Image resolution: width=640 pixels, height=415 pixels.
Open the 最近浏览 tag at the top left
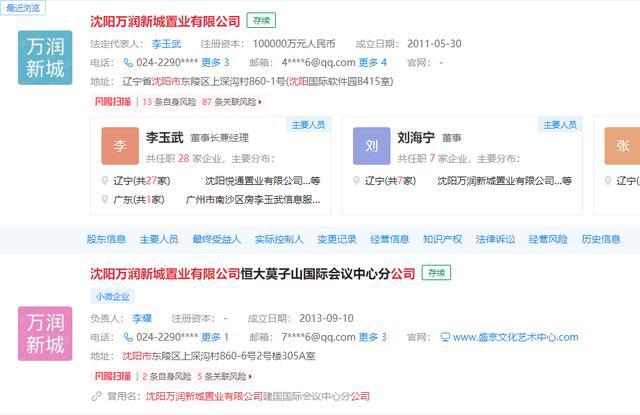pos(23,8)
